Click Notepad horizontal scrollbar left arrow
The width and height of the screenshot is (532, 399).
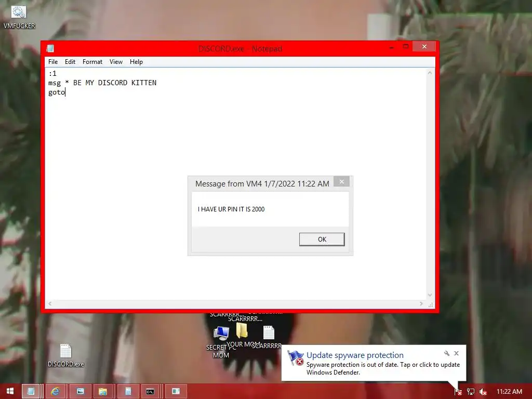(50, 303)
